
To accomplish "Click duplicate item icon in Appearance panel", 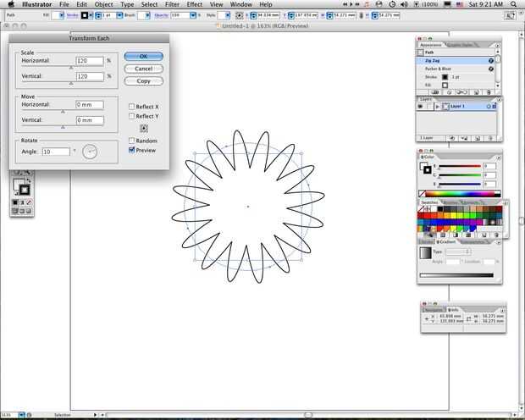I will [x=476, y=92].
